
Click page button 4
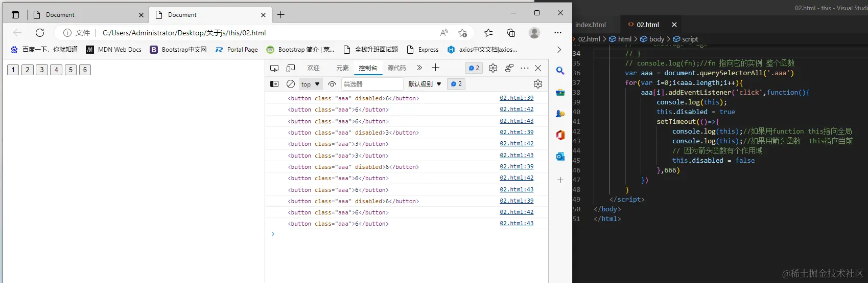tap(56, 70)
